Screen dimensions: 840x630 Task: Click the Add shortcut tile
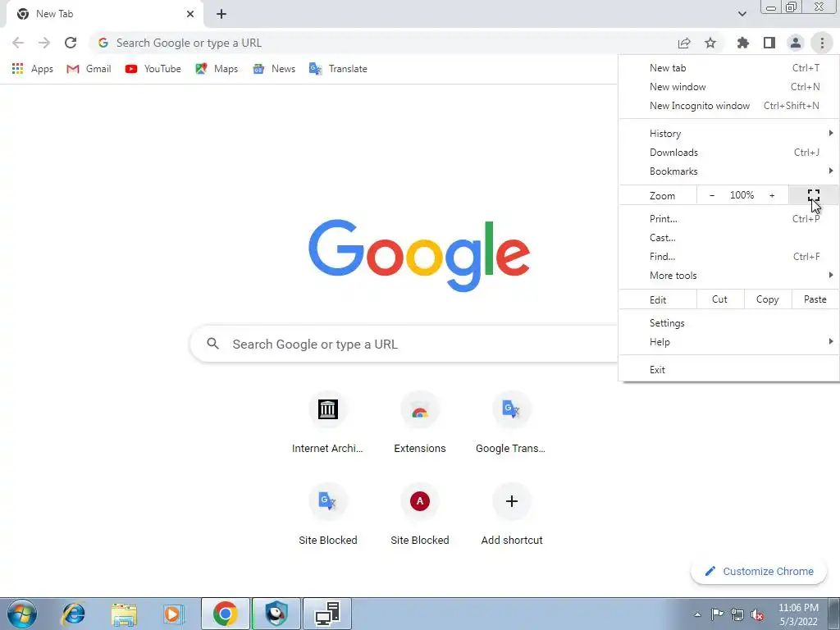(511, 514)
